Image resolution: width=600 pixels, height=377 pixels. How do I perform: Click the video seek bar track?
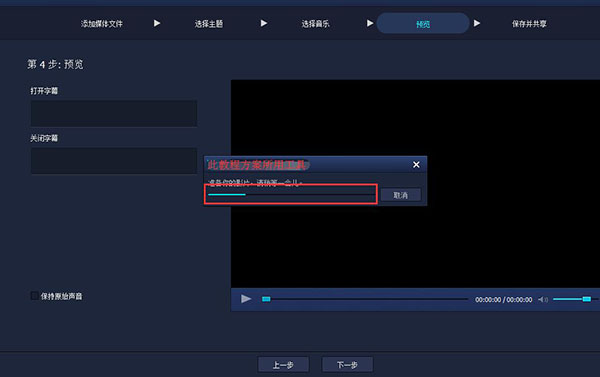pos(365,299)
